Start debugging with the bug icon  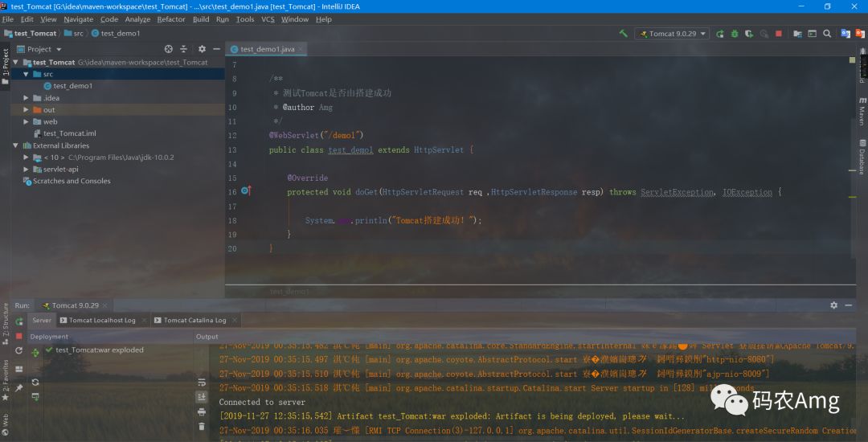coord(735,34)
